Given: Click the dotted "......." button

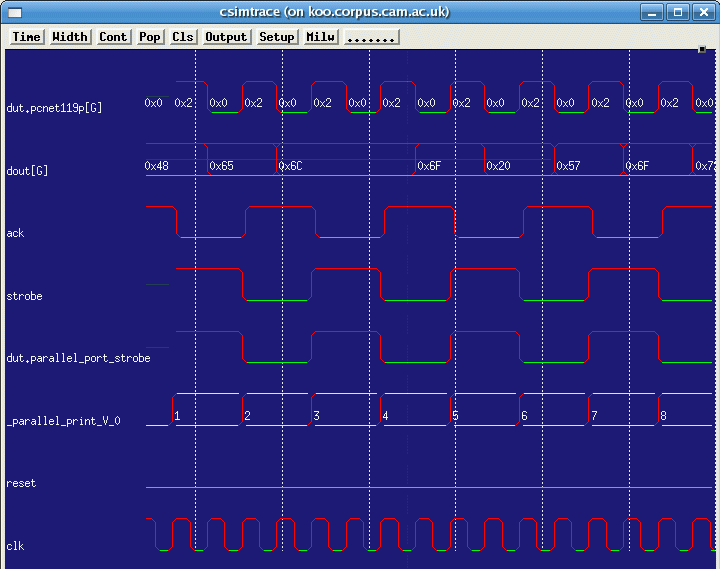Looking at the screenshot, I should coord(372,37).
